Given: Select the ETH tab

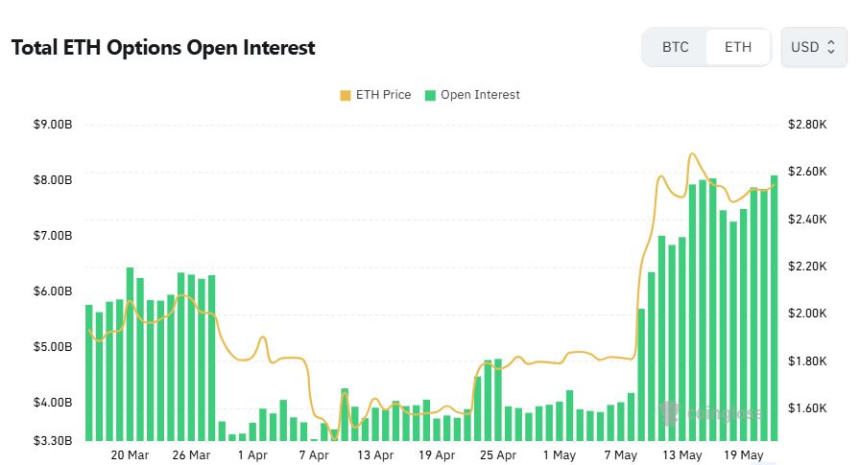Looking at the screenshot, I should click(738, 47).
